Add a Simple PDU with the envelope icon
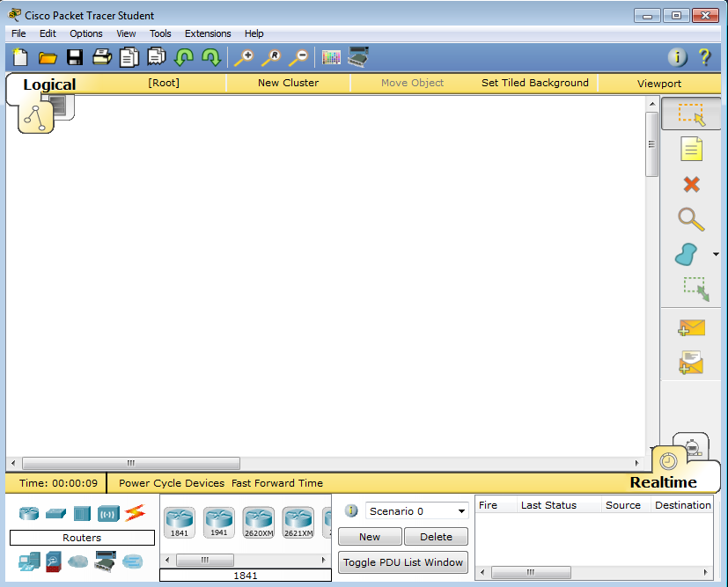Image resolution: width=728 pixels, height=587 pixels. (x=691, y=327)
